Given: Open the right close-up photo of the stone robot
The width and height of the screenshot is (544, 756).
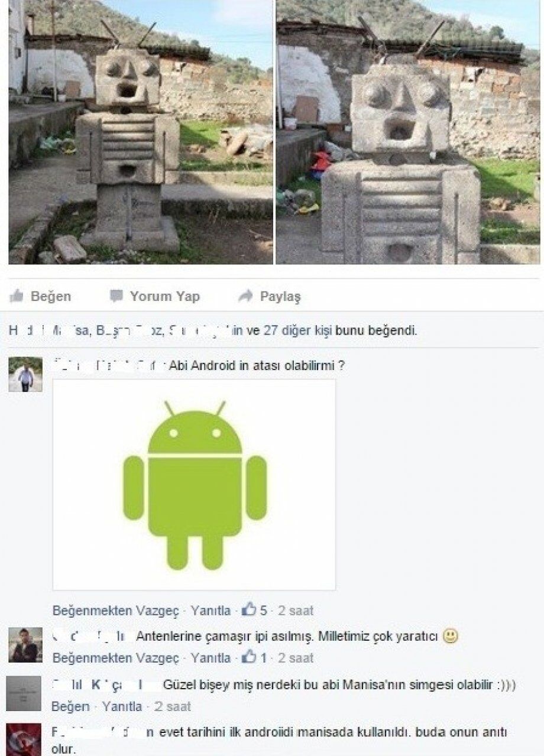Looking at the screenshot, I should 408,132.
